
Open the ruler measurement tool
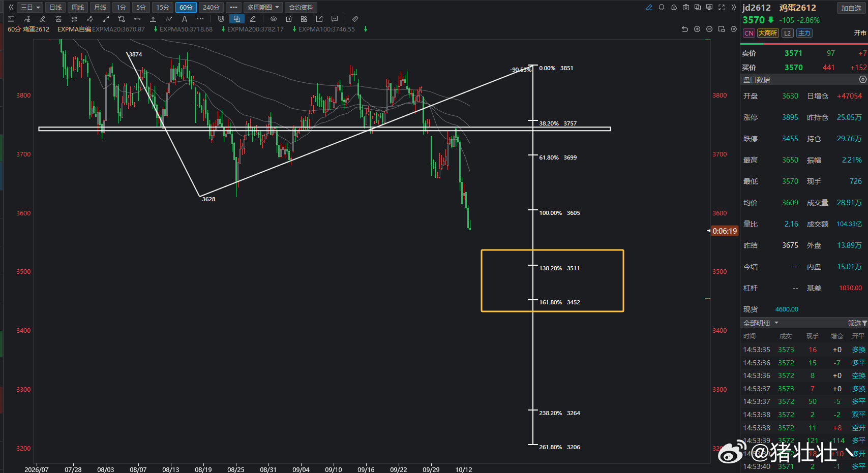point(355,19)
